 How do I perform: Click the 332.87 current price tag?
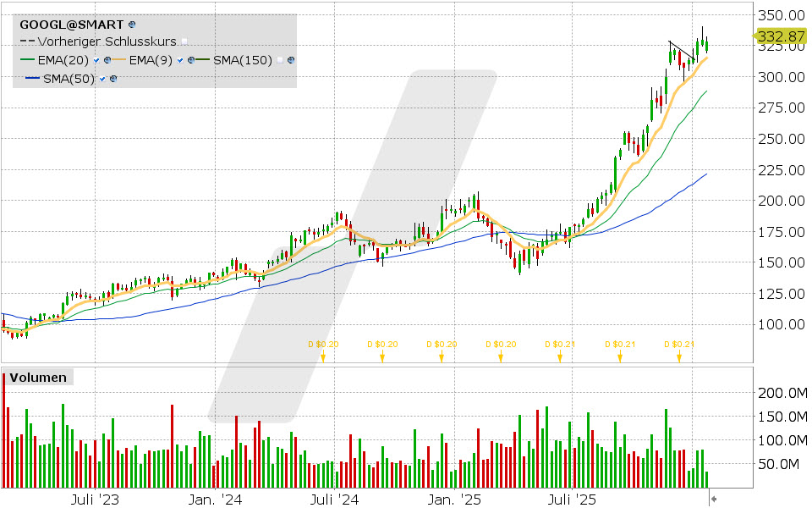(778, 36)
